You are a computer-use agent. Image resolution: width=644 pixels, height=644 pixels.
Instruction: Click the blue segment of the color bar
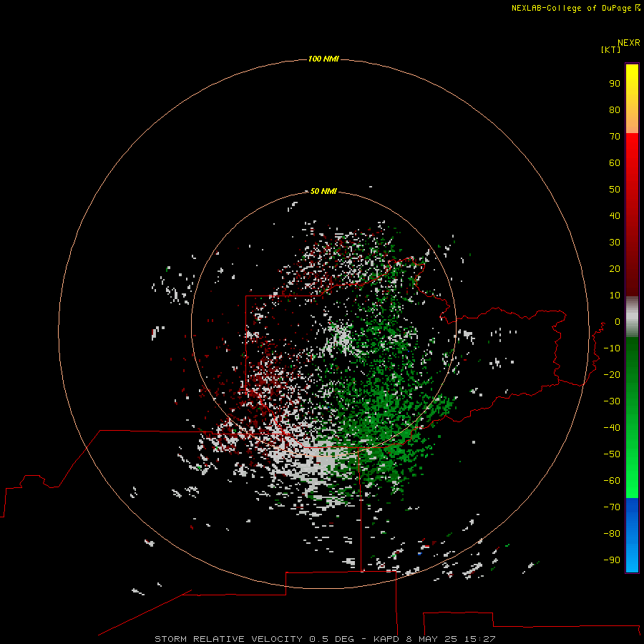tap(632, 535)
